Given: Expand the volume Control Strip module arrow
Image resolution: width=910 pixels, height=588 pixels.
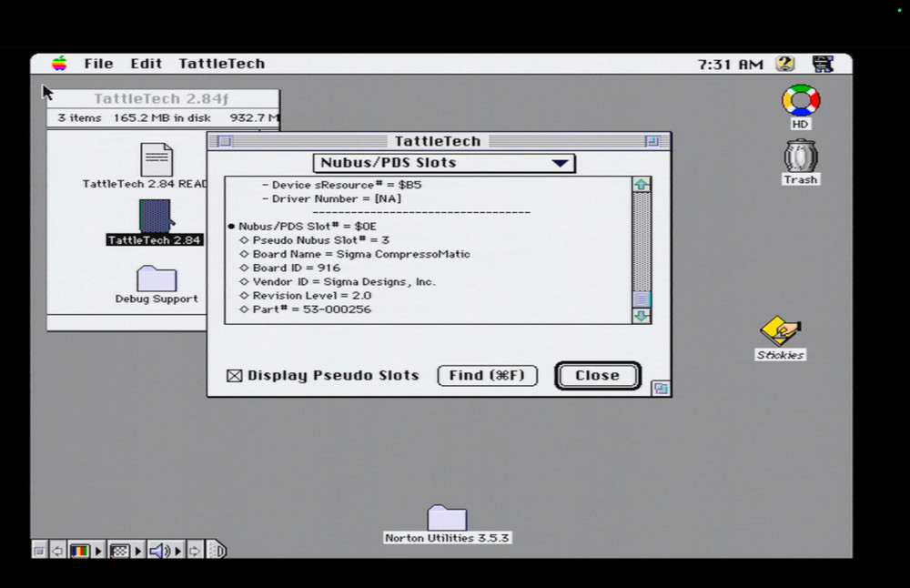Looking at the screenshot, I should pyautogui.click(x=176, y=551).
